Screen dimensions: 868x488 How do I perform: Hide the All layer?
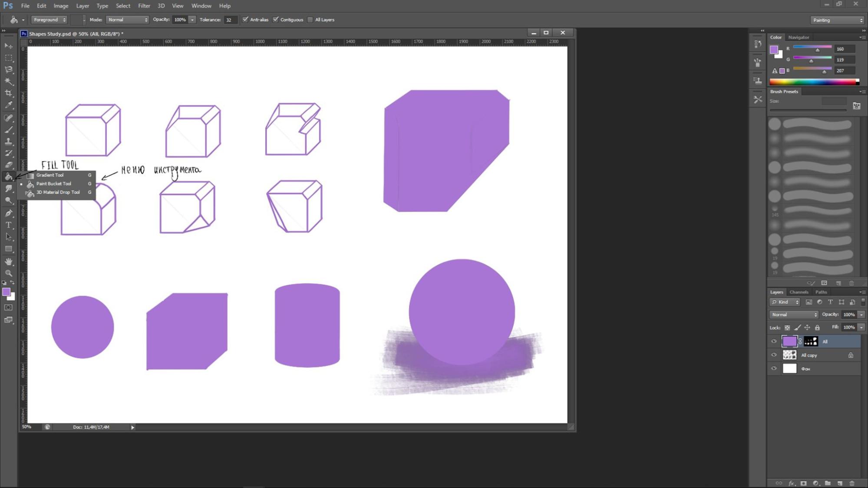point(774,341)
